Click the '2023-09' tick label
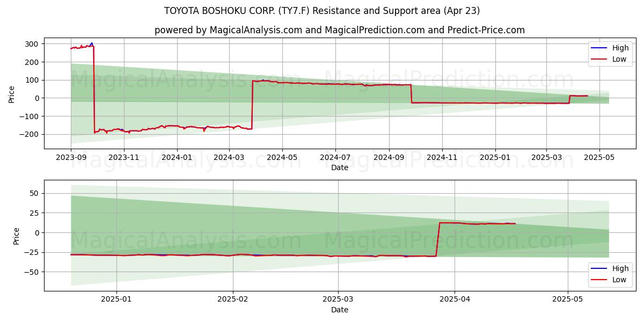The width and height of the screenshot is (644, 322). [71, 158]
